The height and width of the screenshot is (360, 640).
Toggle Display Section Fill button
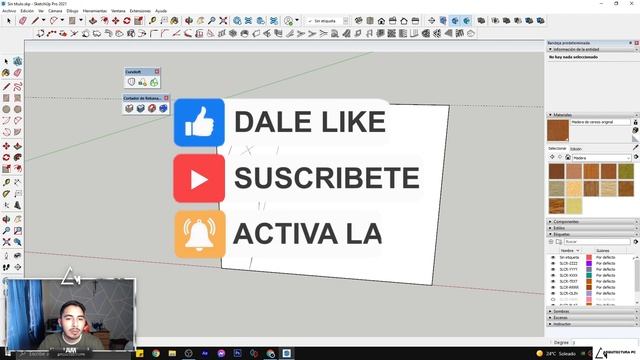(466, 20)
